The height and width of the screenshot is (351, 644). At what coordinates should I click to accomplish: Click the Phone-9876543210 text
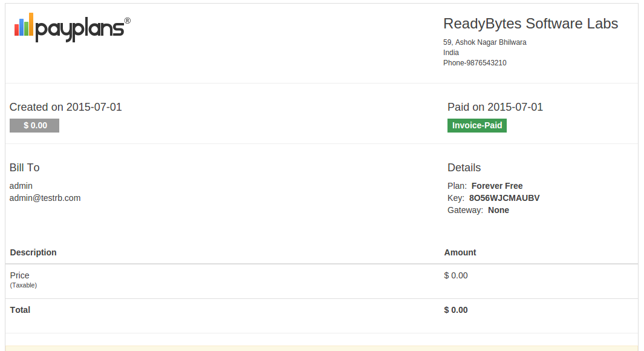tap(475, 63)
